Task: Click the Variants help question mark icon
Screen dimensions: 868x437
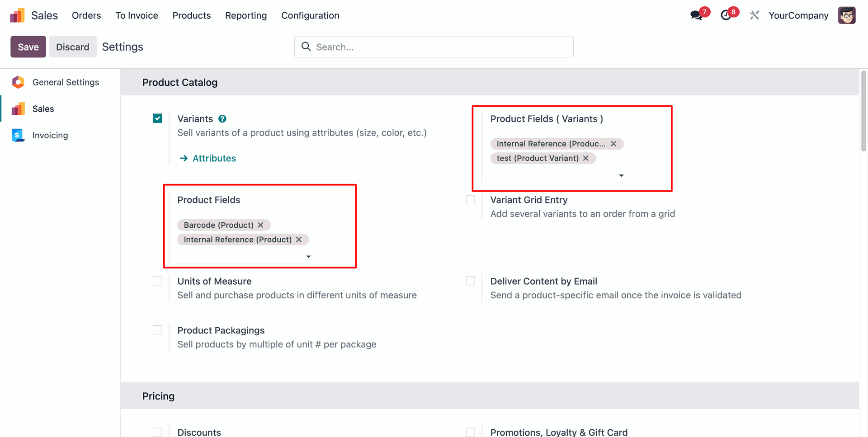Action: (222, 119)
